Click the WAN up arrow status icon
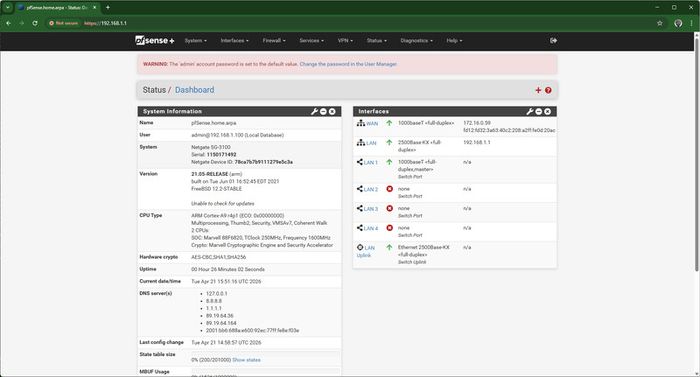This screenshot has width=700, height=377. (x=389, y=123)
